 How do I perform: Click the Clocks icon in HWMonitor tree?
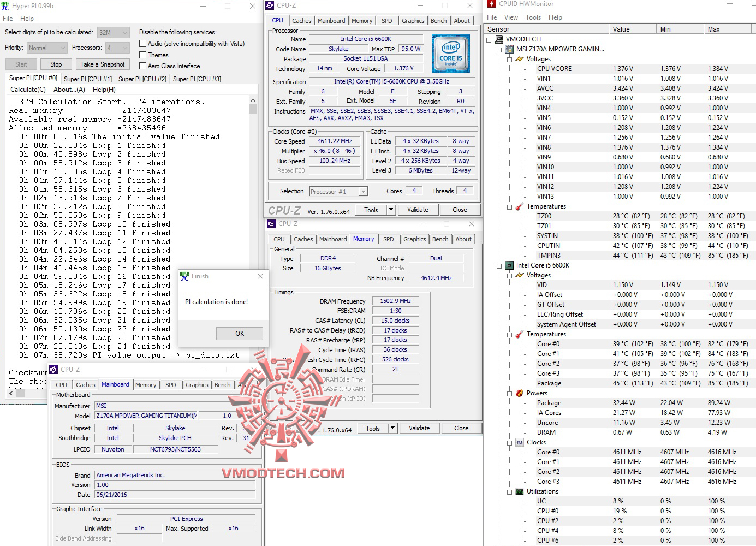click(519, 442)
